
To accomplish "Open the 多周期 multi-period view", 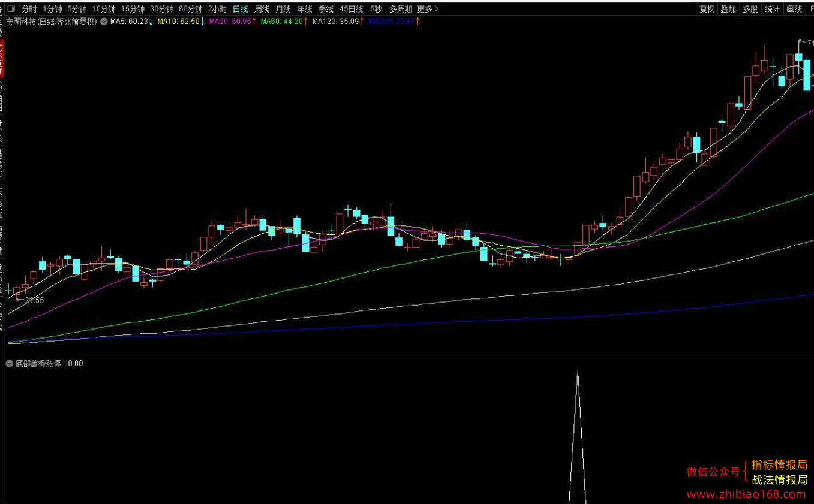I will (400, 9).
